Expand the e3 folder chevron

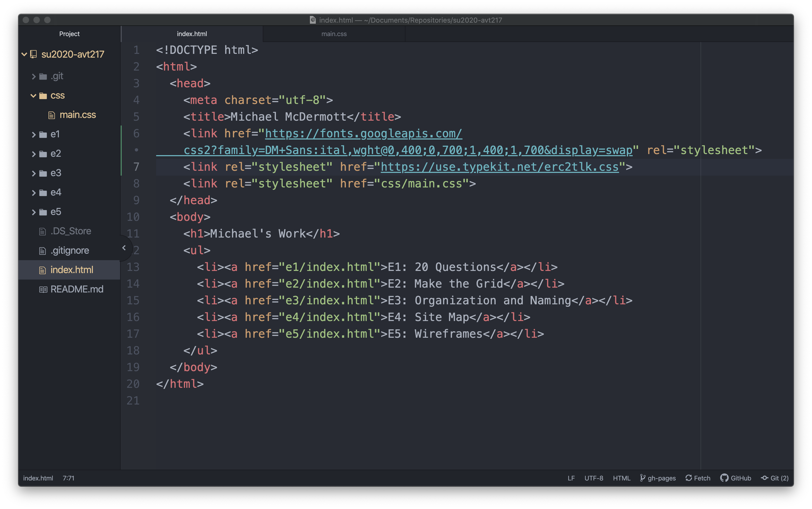coord(34,173)
